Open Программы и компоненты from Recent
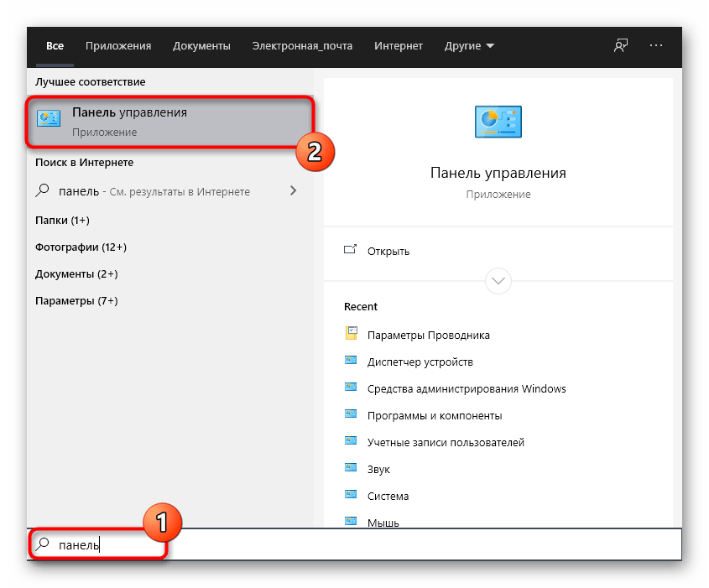 (x=435, y=415)
